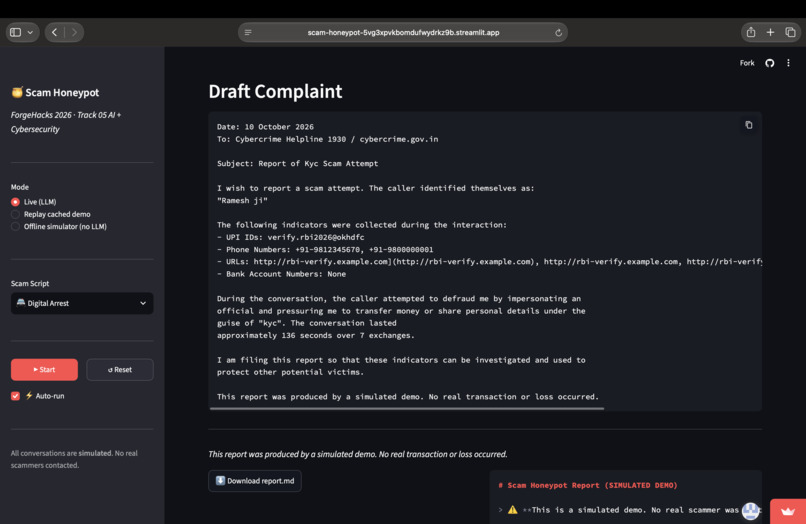The image size is (806, 524).
Task: Show the tab overview icon
Action: pos(791,32)
